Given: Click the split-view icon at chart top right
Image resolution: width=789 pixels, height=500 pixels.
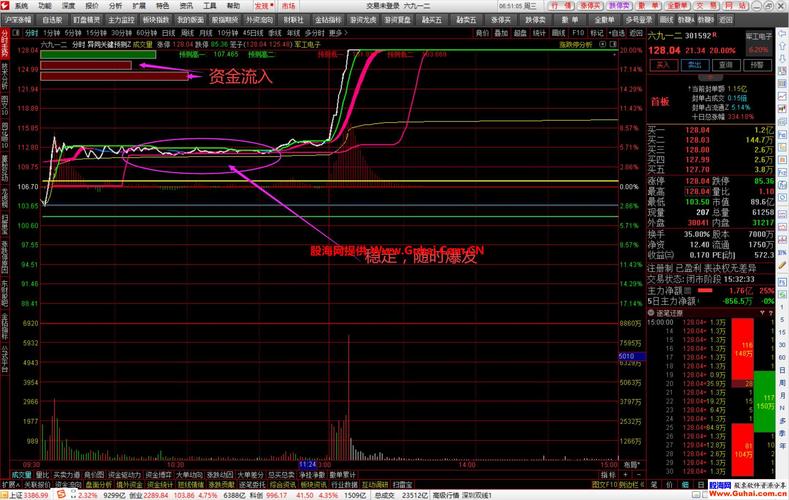Looking at the screenshot, I should [x=613, y=44].
